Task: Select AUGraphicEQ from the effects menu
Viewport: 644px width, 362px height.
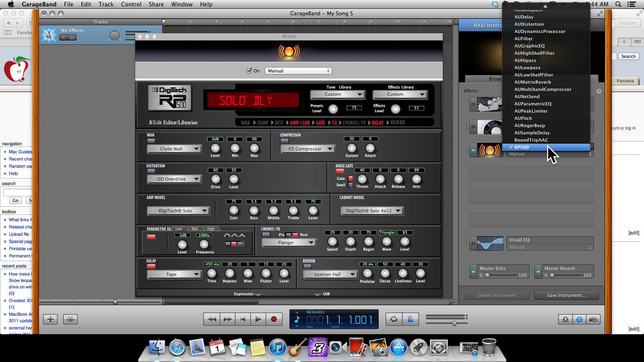Action: pos(546,46)
